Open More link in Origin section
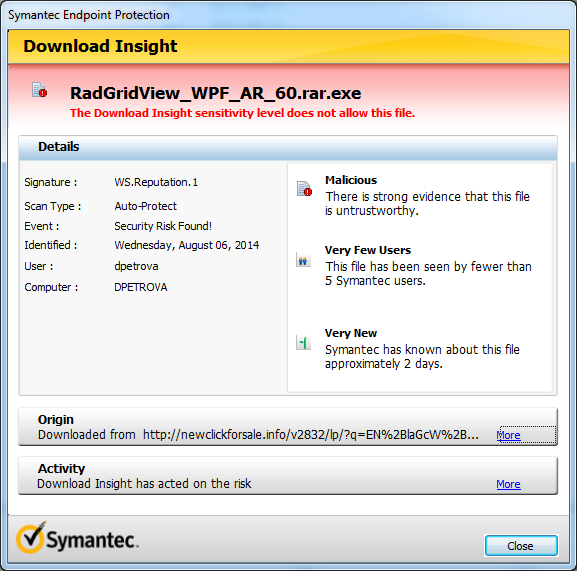 coord(508,435)
